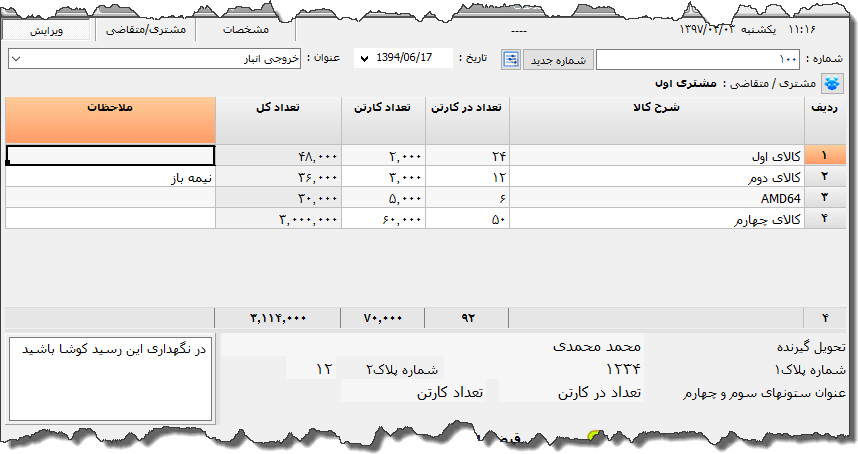Select the کالای چهارم cell
The width and height of the screenshot is (858, 454).
pos(657,219)
